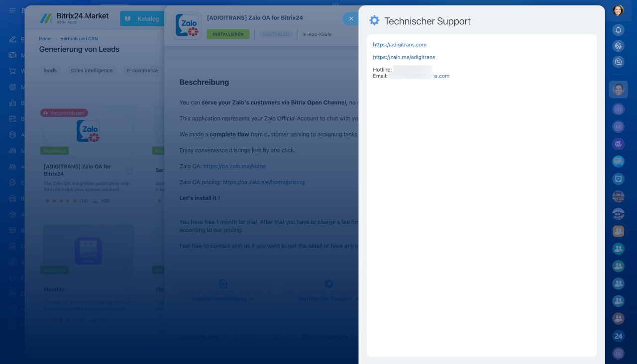Open the brown group chat icon

click(618, 318)
